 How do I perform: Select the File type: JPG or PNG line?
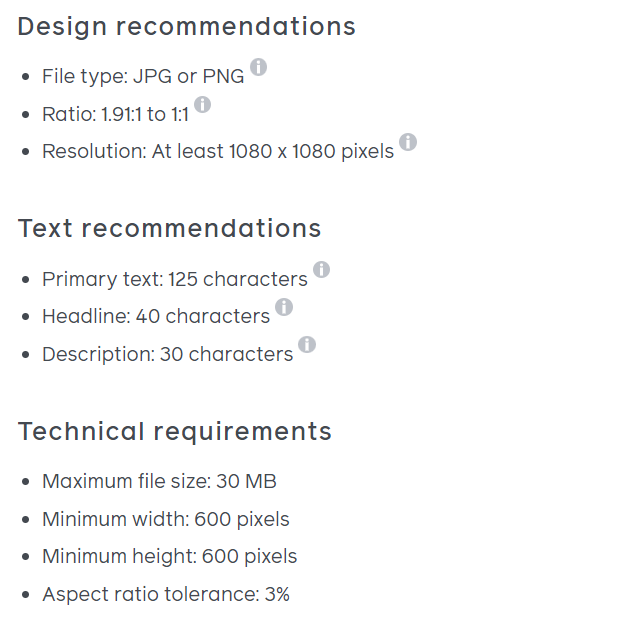pyautogui.click(x=143, y=76)
